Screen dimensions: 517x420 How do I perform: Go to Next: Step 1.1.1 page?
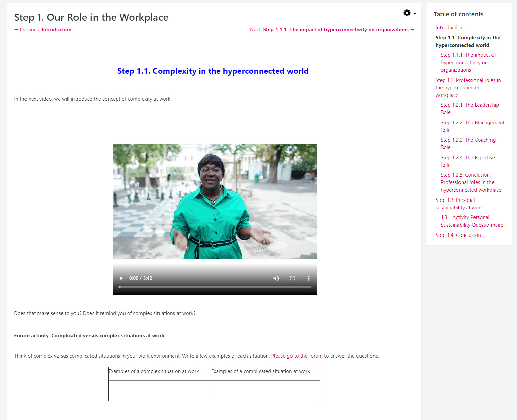[x=332, y=30]
